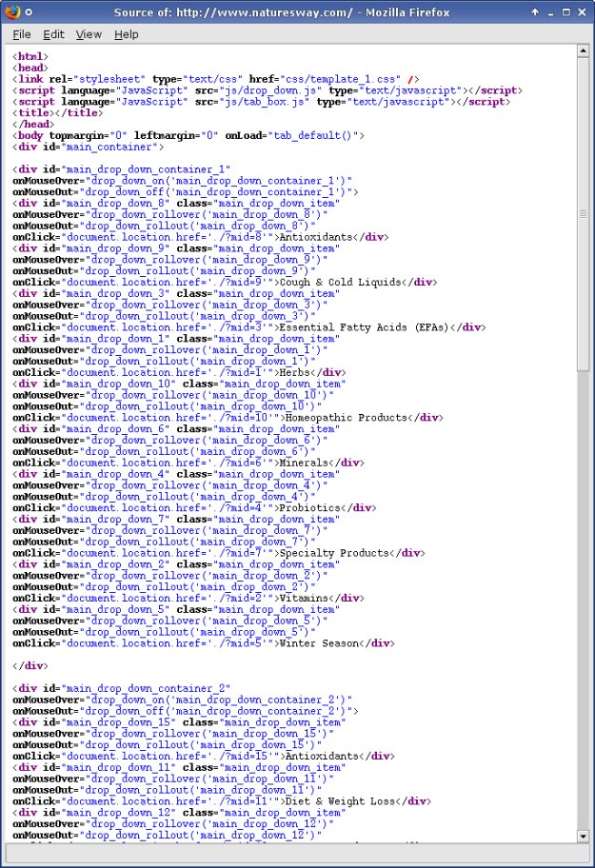
Task: Click the div id 'main_drop_down_15' line
Action: (179, 722)
